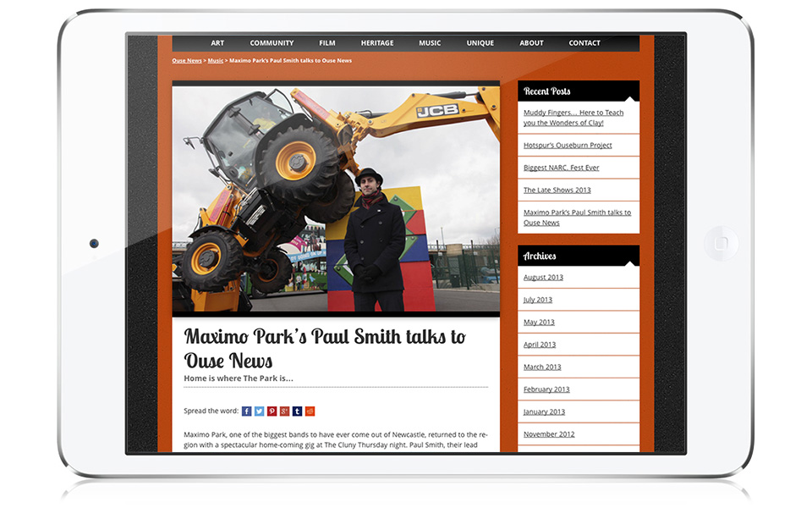Viewport: 812px width, 508px height.
Task: Submit the article using Reddit icon
Action: click(310, 411)
